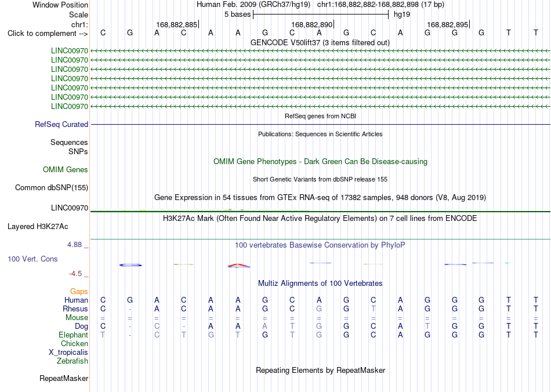Click the Zebrafish alignment row label
The height and width of the screenshot is (392, 551).
[72, 361]
